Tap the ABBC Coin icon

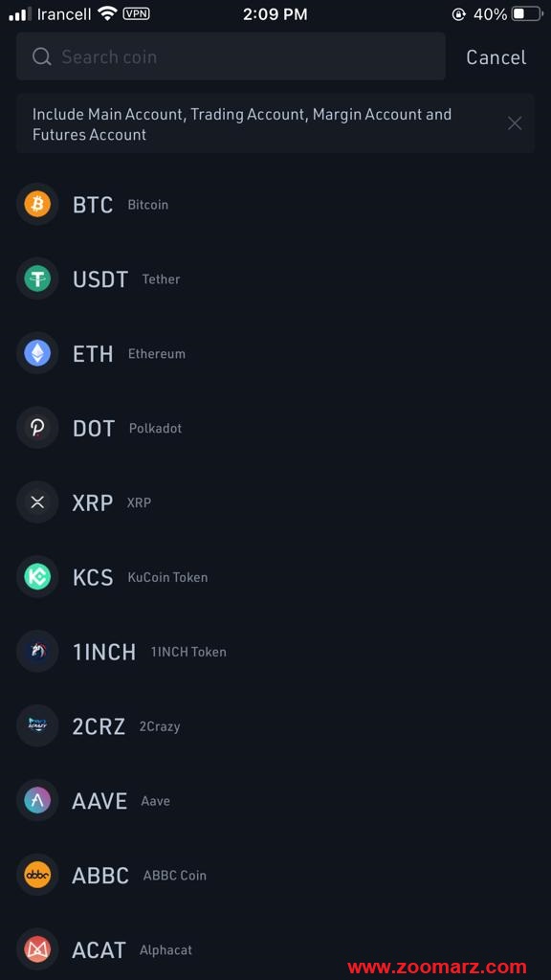click(37, 875)
